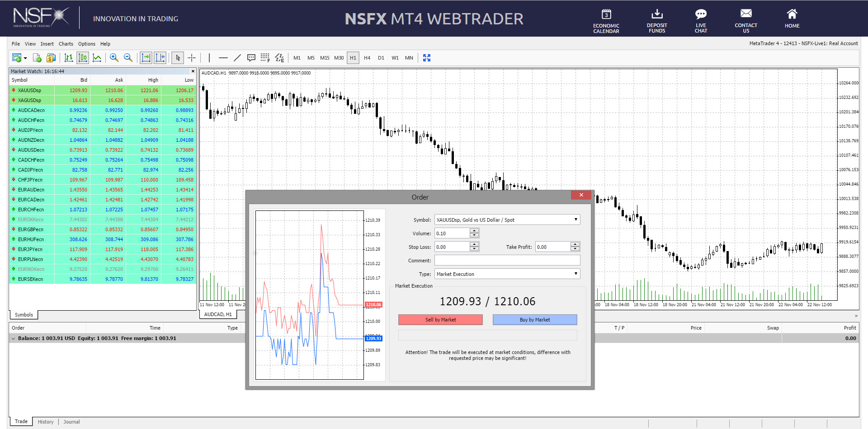Close the Order dialog
The width and height of the screenshot is (868, 429).
click(581, 195)
